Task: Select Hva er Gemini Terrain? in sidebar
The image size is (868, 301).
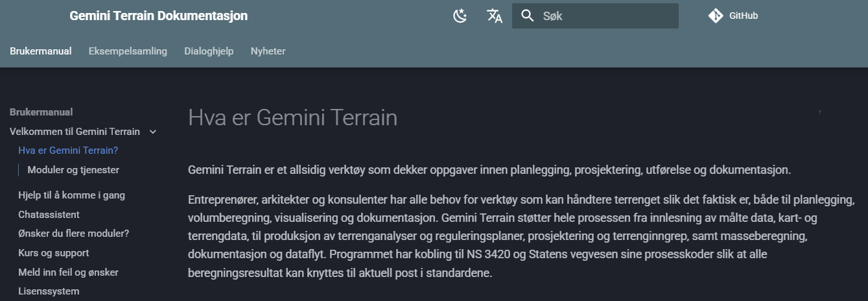Action: (x=68, y=150)
